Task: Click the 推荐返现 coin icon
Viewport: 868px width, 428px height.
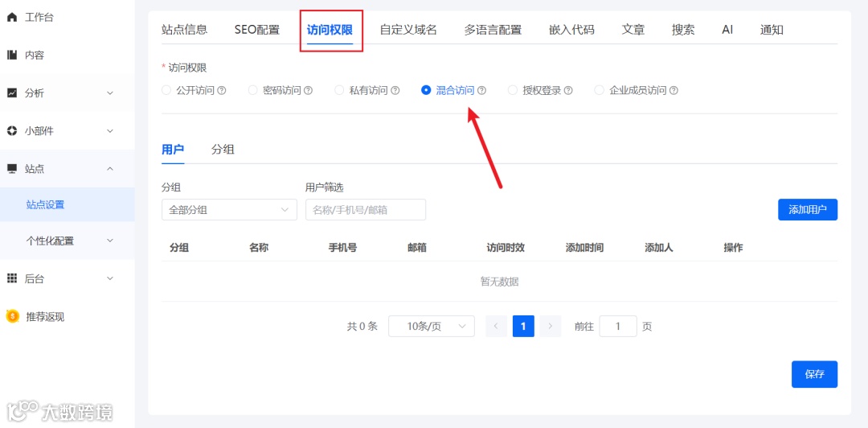Action: [x=13, y=316]
